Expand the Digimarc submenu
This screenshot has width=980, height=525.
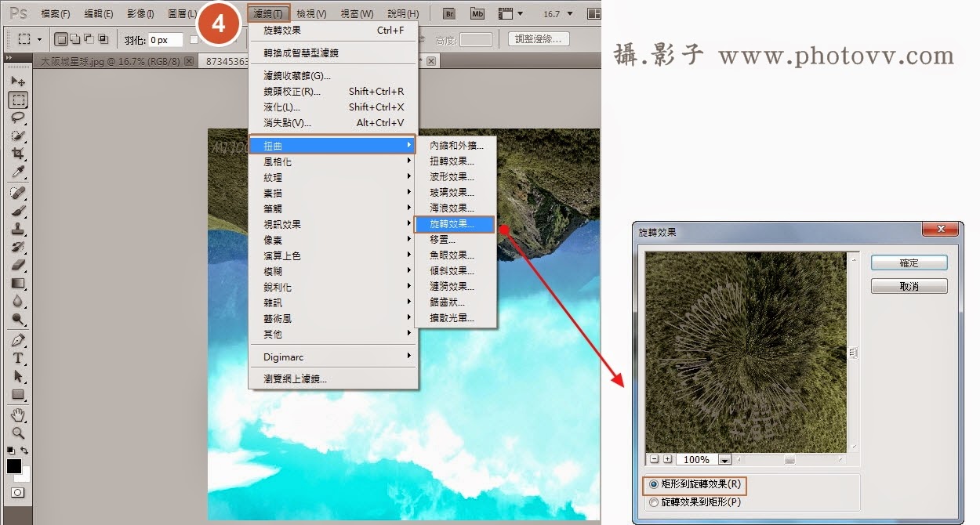tap(333, 357)
